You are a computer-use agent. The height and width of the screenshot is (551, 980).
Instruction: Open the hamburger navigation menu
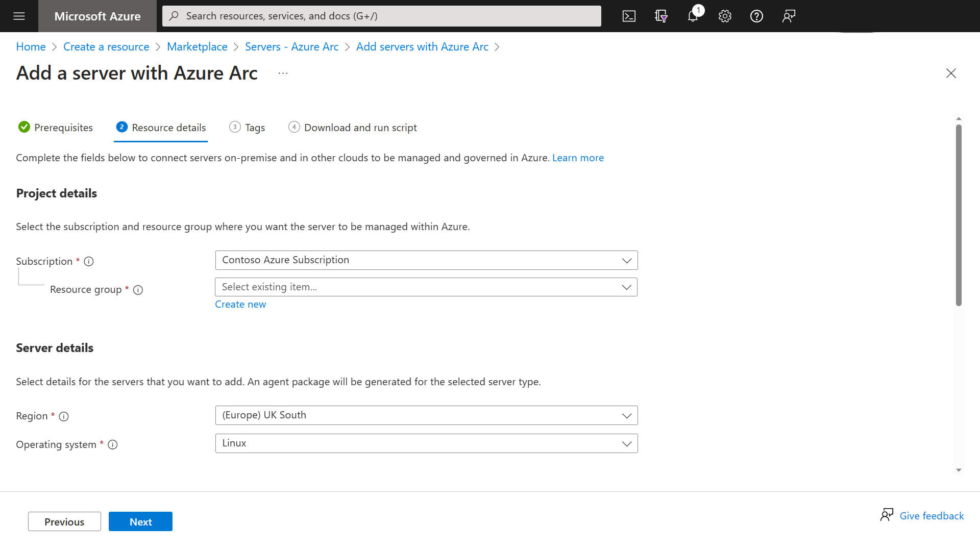point(19,16)
